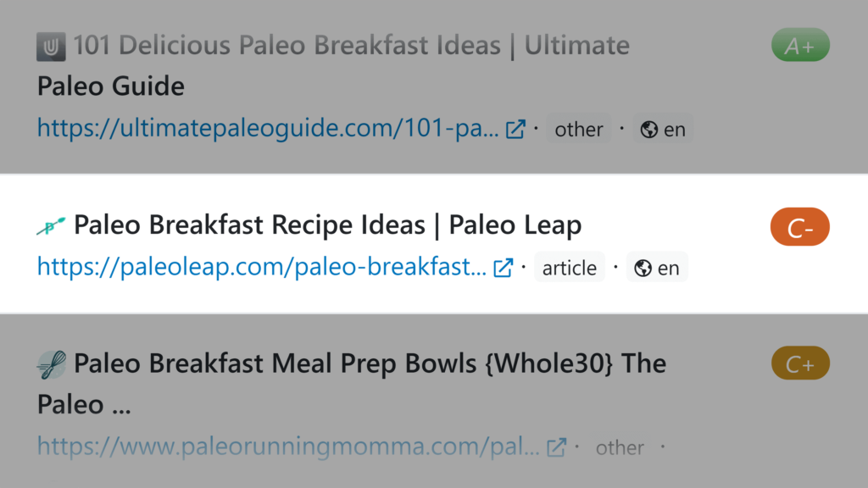The height and width of the screenshot is (488, 868).
Task: Click globe icon in first result's language tag
Action: pos(650,130)
